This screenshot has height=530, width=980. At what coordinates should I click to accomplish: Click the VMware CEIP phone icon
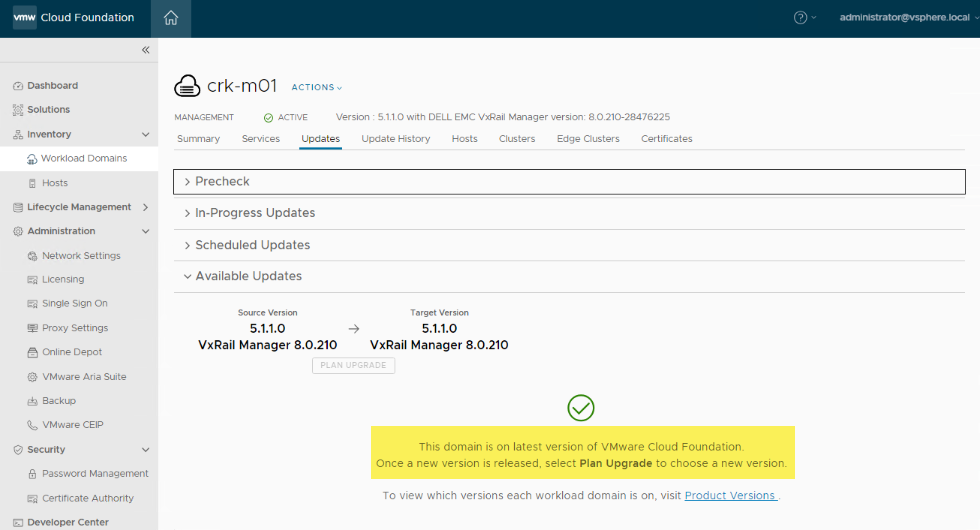(x=32, y=425)
